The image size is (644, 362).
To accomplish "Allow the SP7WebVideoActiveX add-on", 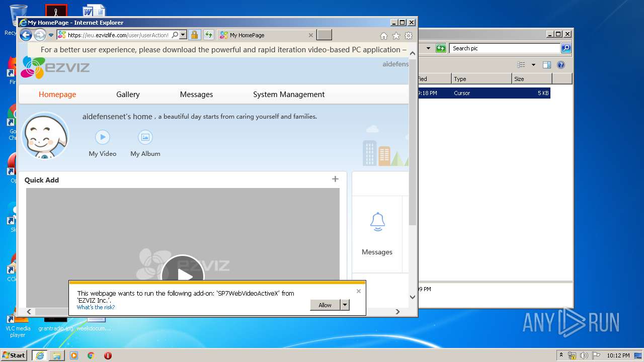I will point(325,305).
